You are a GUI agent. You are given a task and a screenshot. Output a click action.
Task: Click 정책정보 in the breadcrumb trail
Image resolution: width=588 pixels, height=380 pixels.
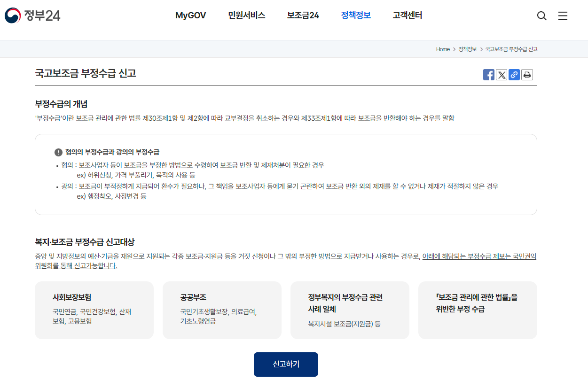pyautogui.click(x=467, y=49)
